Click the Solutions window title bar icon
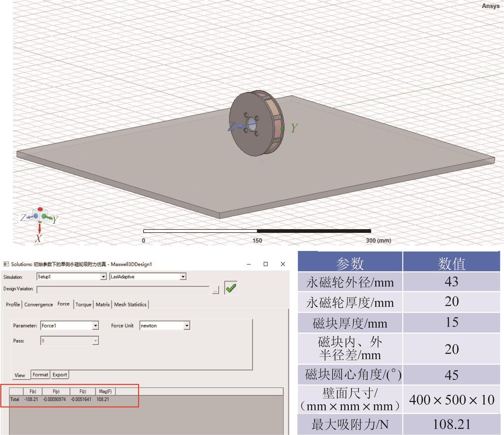 [x=6, y=264]
